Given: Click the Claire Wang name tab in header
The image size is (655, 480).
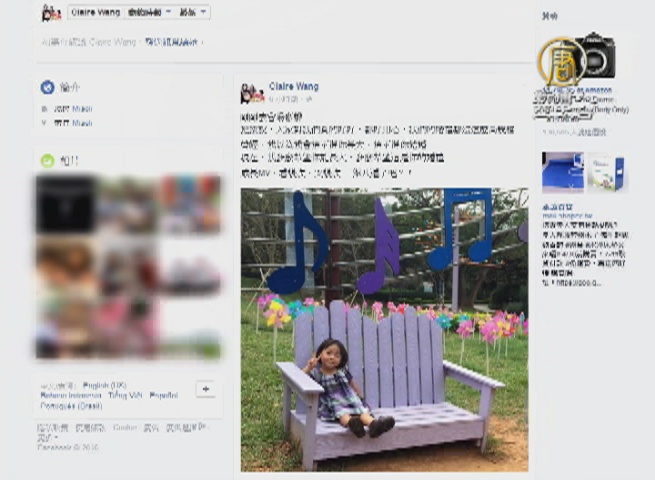Looking at the screenshot, I should (x=96, y=13).
